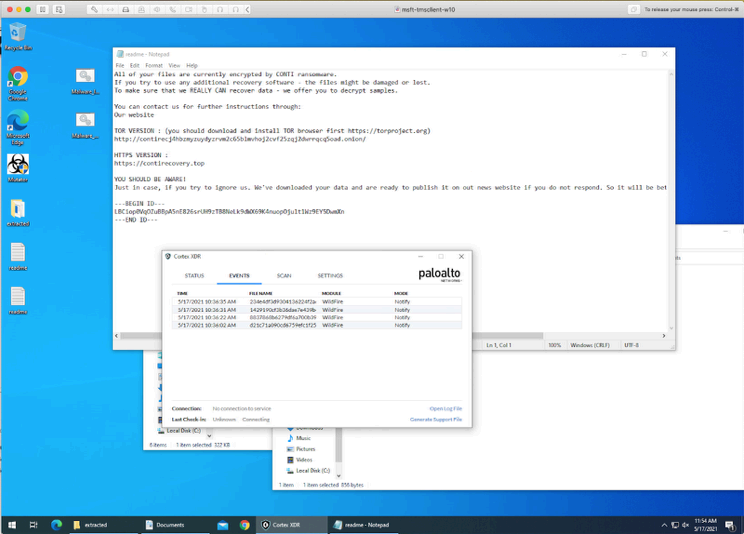744x534 pixels.
Task: Open the extracted zip folder on desktop
Action: [x=18, y=212]
